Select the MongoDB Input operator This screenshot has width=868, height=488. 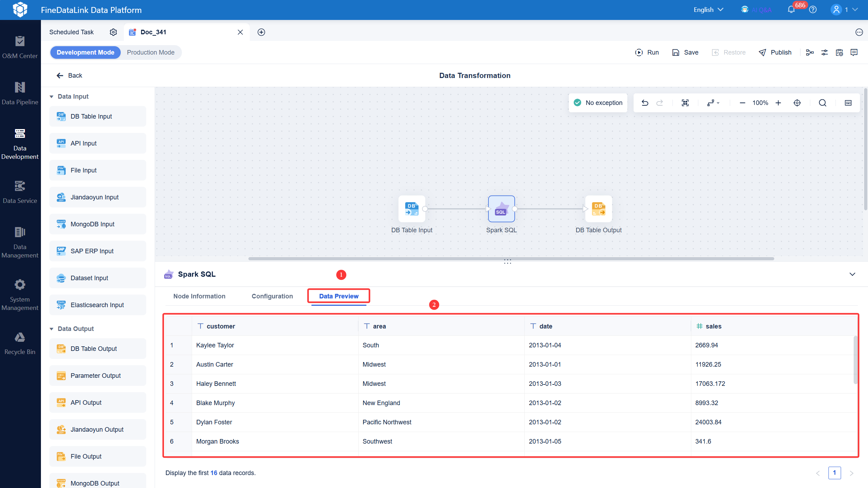[x=98, y=224]
